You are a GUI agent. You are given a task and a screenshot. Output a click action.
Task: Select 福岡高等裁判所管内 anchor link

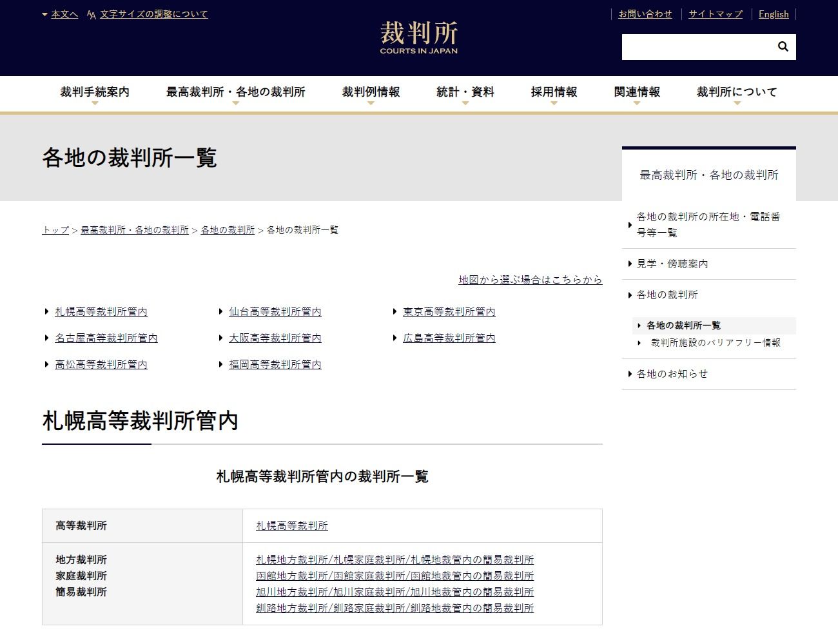pyautogui.click(x=275, y=364)
